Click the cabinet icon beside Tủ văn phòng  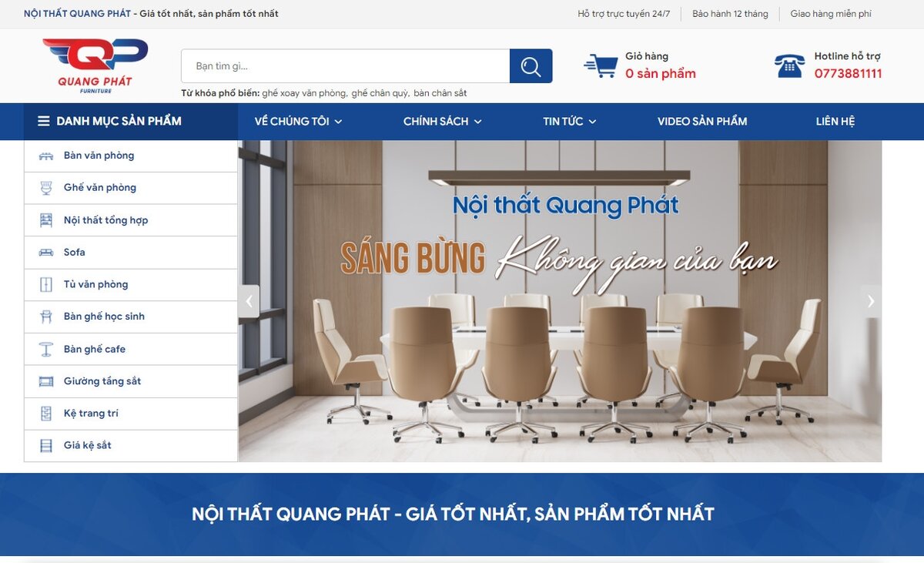46,285
